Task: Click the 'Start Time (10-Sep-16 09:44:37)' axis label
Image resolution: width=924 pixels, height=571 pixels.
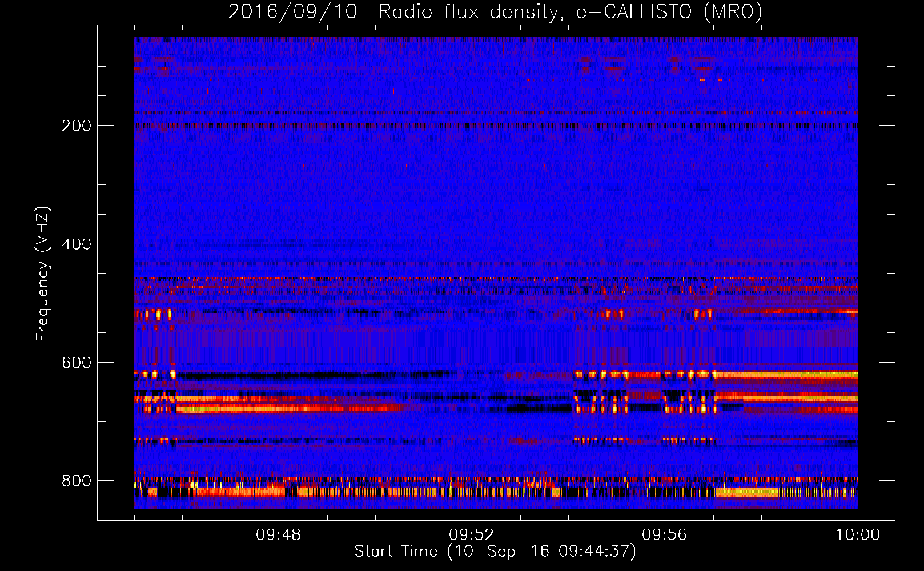Action: (495, 552)
